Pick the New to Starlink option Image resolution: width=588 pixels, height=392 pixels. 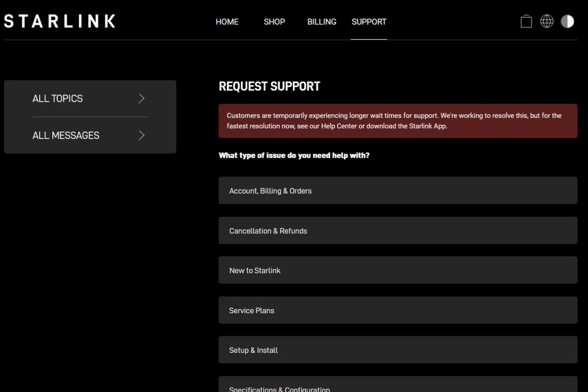pos(397,270)
